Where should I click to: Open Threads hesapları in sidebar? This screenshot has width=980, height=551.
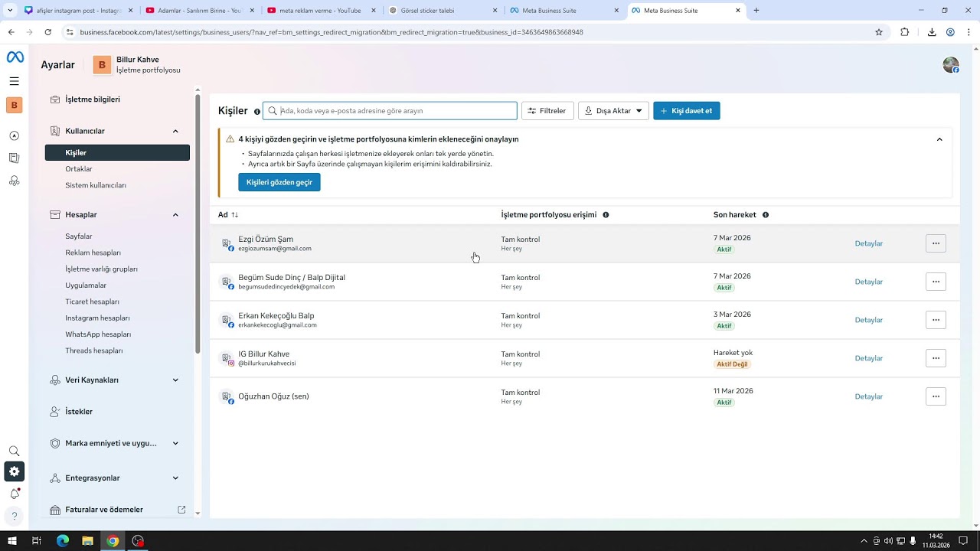(x=94, y=350)
